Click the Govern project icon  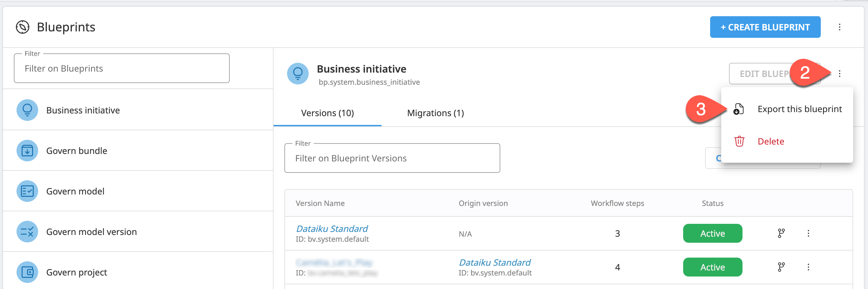pos(27,272)
